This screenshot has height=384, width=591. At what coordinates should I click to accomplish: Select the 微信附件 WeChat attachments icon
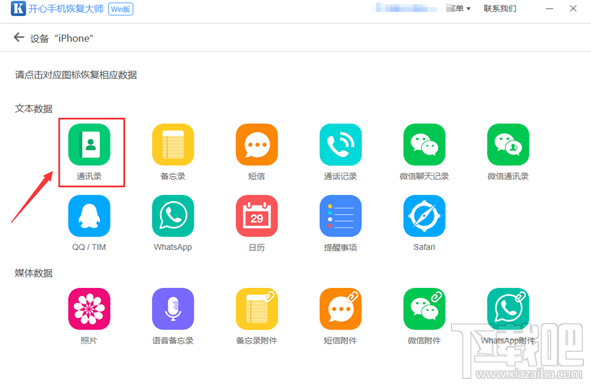coord(424,309)
